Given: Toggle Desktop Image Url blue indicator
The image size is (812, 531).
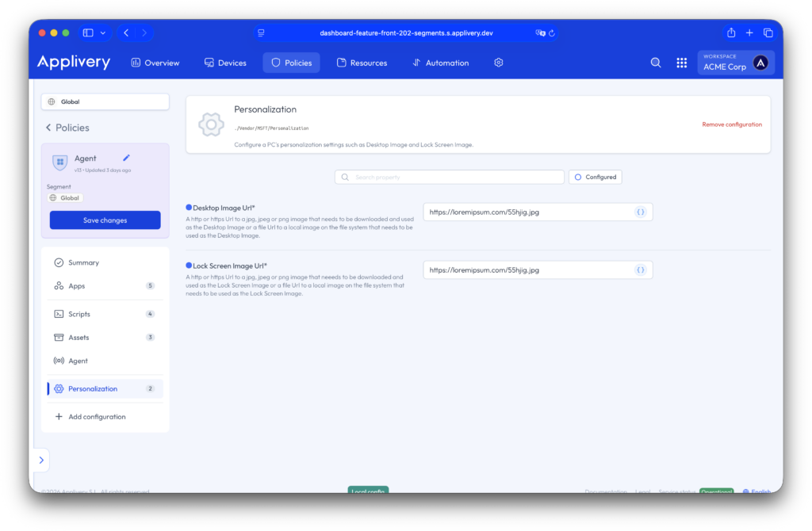Looking at the screenshot, I should click(189, 208).
